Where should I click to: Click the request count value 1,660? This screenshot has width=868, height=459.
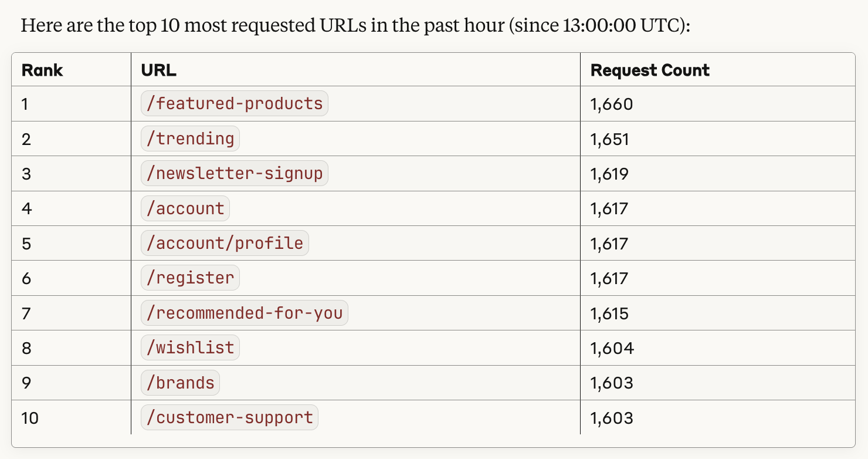(612, 104)
